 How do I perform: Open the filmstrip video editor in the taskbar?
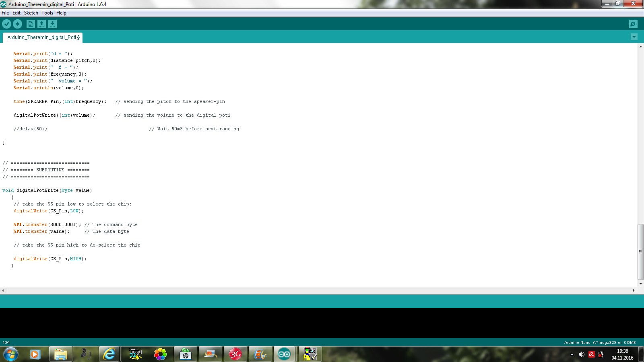[260, 354]
